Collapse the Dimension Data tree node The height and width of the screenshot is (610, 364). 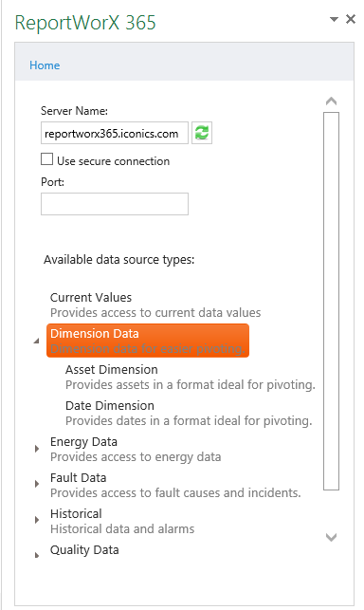pyautogui.click(x=36, y=342)
